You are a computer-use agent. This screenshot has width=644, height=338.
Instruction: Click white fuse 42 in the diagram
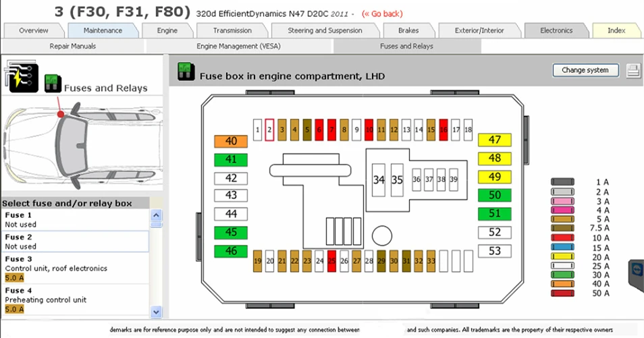[x=231, y=178]
